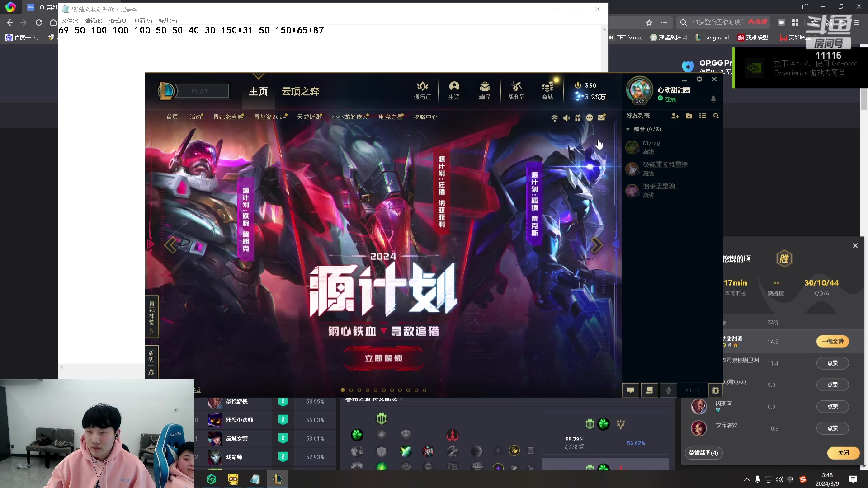Open the chat bubble dots icon
Image resolution: width=868 pixels, height=488 pixels.
(590, 117)
